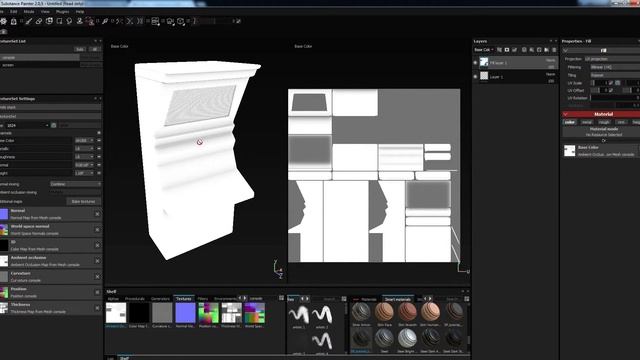
Task: Open the Edit menu
Action: pos(13,12)
